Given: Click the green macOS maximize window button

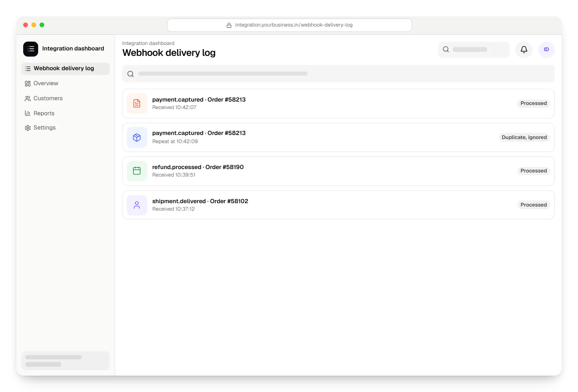Looking at the screenshot, I should [x=42, y=25].
